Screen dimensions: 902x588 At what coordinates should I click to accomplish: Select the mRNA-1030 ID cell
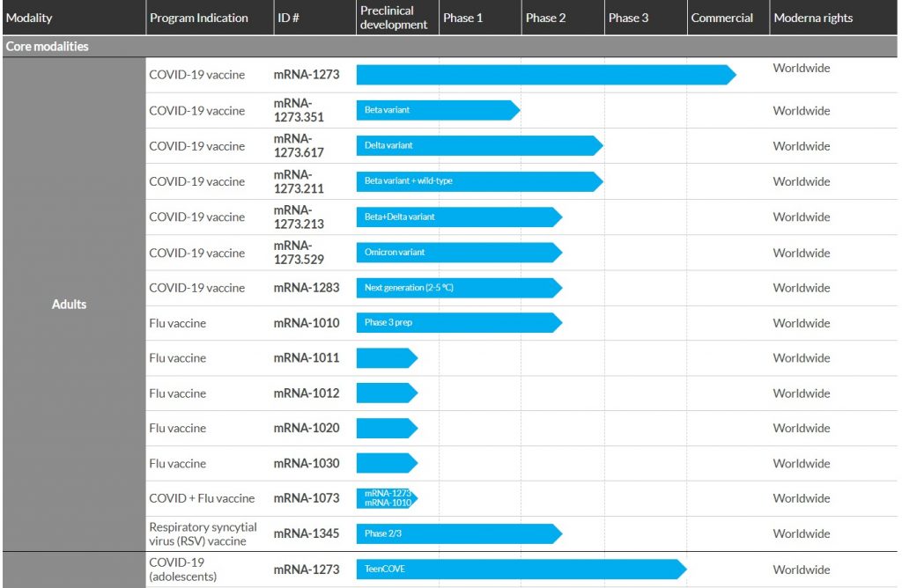307,463
